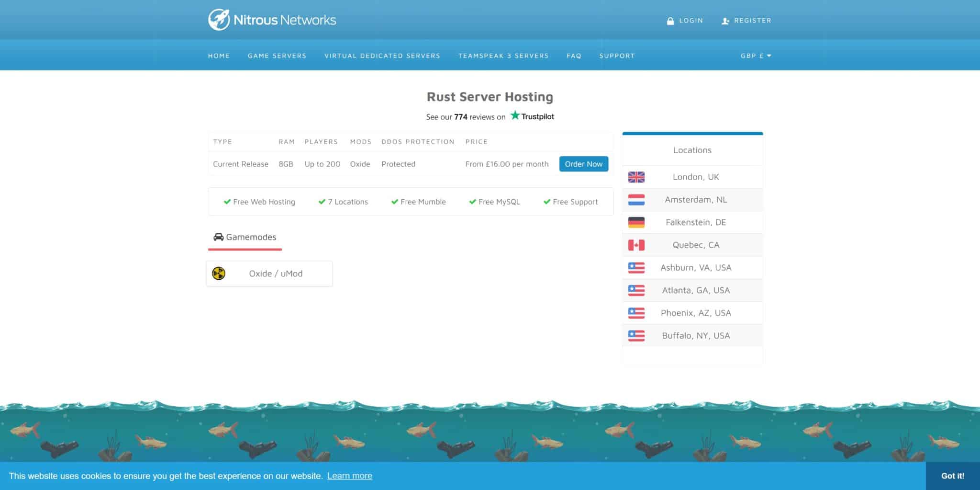Click the Quebec, CA location text
The image size is (980, 490).
tap(696, 245)
